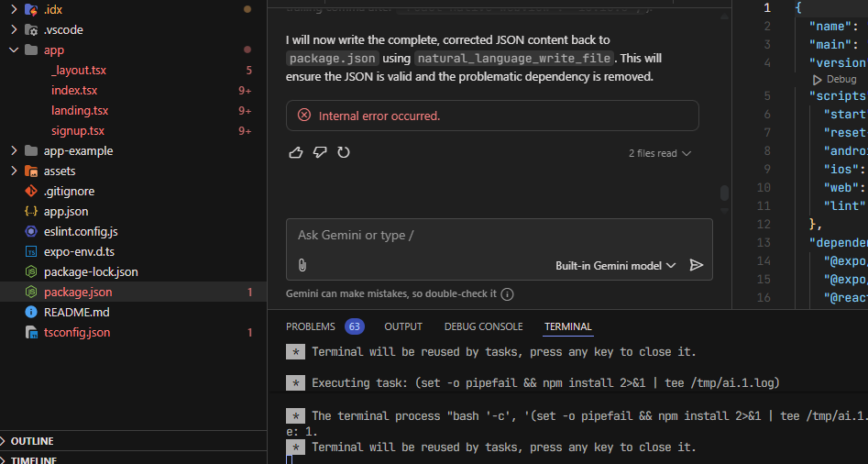The width and height of the screenshot is (868, 464).
Task: Open package-lock.json in explorer
Action: (91, 271)
